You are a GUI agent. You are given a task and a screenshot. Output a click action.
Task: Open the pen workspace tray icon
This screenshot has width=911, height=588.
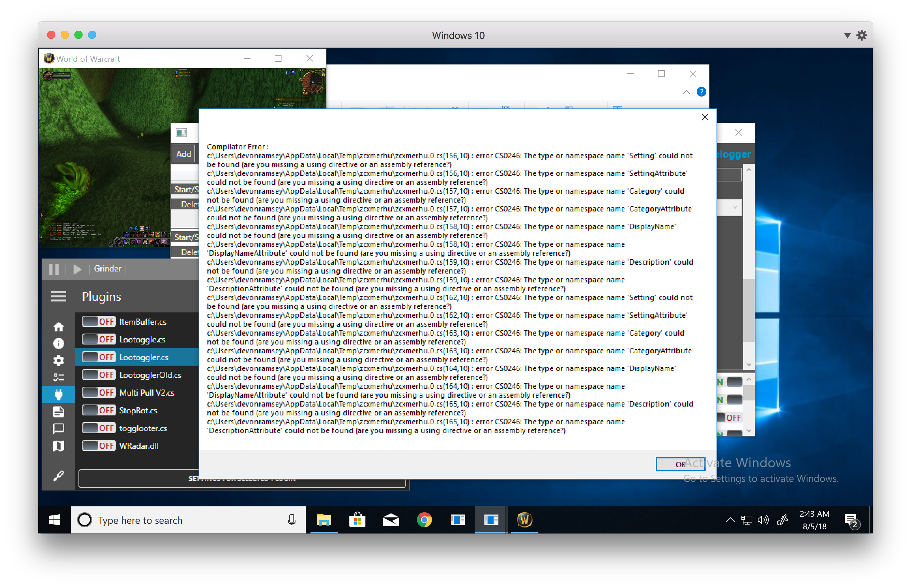pyautogui.click(x=782, y=520)
